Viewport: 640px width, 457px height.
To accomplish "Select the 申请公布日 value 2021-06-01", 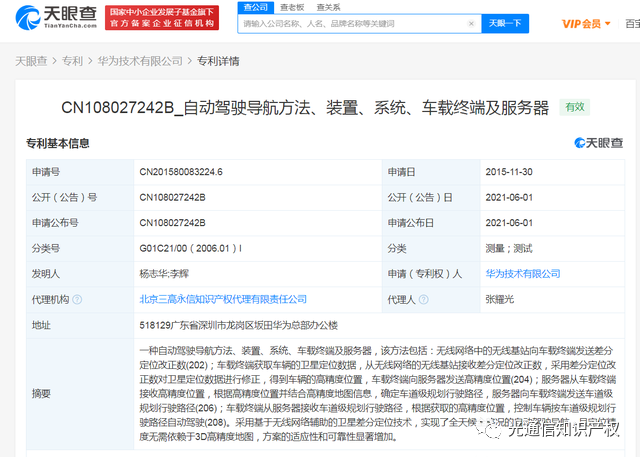I will (509, 223).
